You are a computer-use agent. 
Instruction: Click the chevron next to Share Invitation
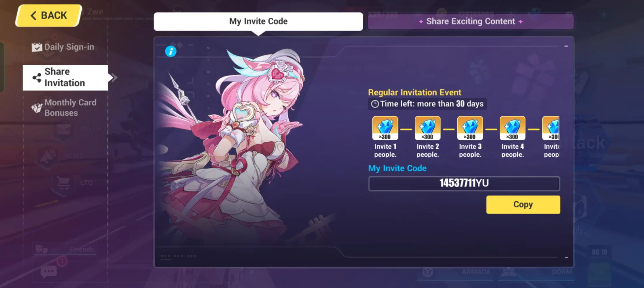(x=114, y=77)
